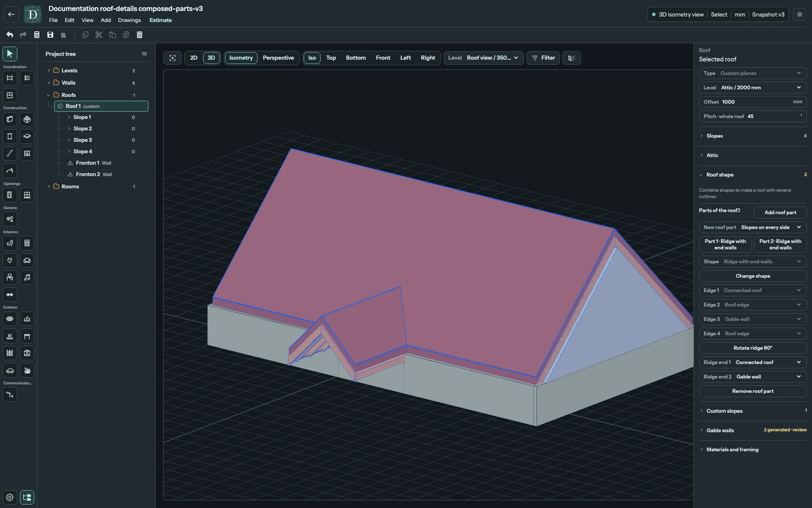
Task: Edit the Offset 1000 mm field
Action: (753, 102)
